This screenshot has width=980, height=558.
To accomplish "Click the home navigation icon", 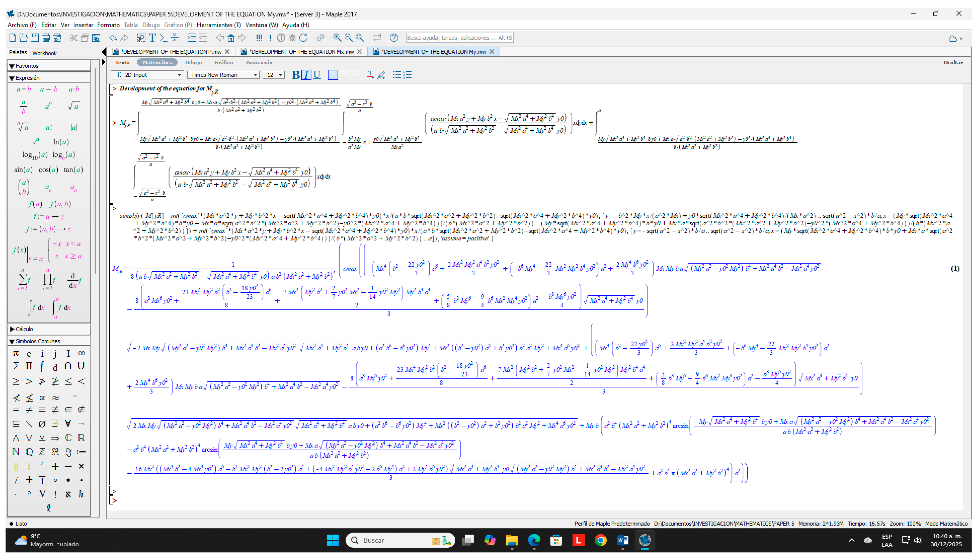I will tap(231, 37).
